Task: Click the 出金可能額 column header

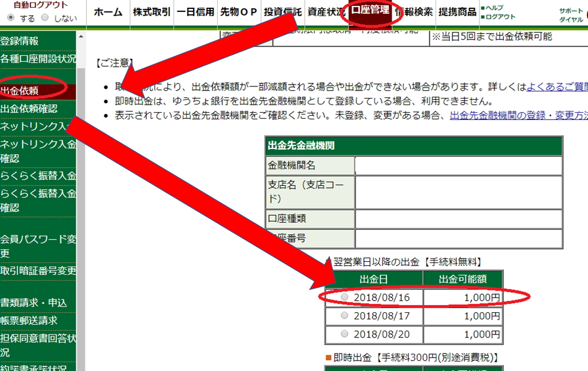Action: pyautogui.click(x=463, y=280)
